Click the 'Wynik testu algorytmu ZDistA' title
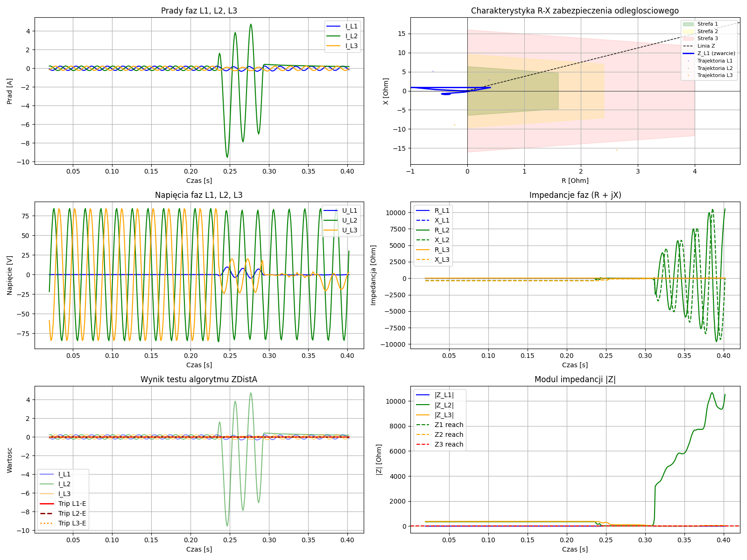This screenshot has width=747, height=560. coord(199,379)
